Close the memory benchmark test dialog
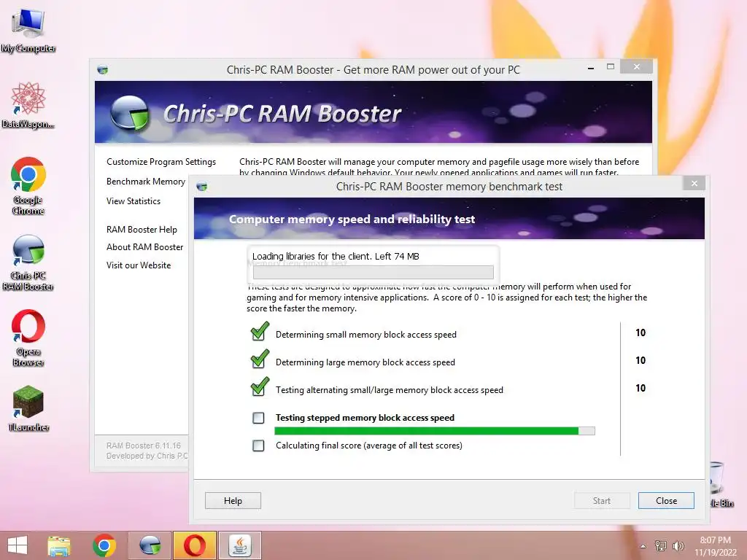The width and height of the screenshot is (747, 560). (x=694, y=183)
